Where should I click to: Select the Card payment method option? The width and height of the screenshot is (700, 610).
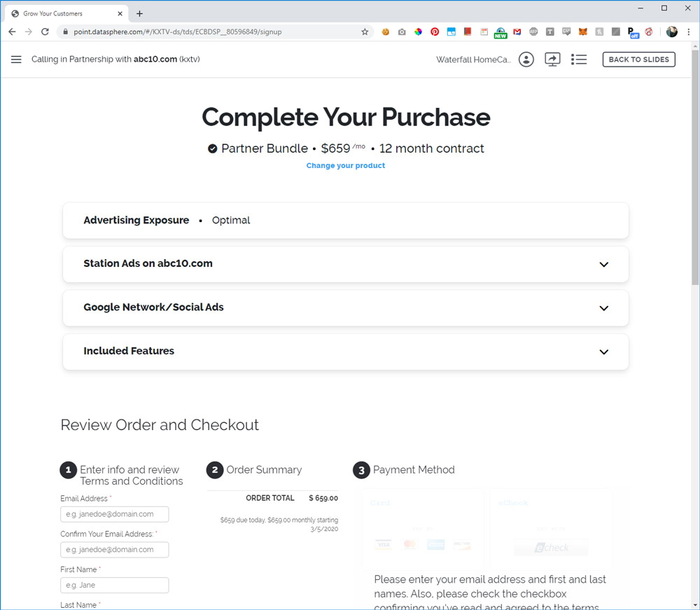point(422,528)
